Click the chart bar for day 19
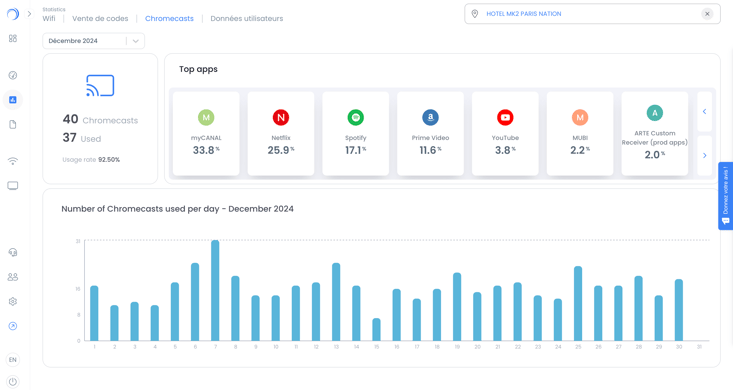The width and height of the screenshot is (733, 390). (x=457, y=307)
